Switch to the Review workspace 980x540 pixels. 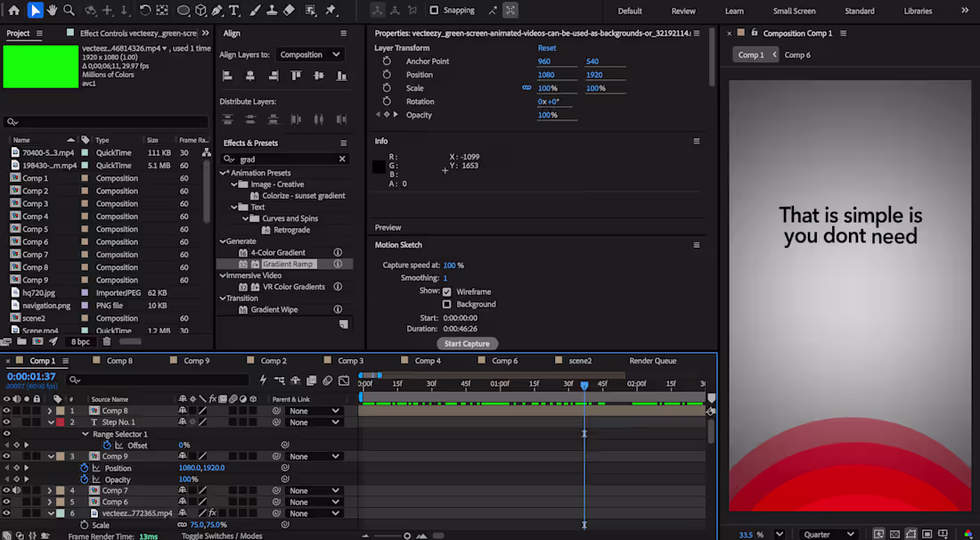[683, 11]
